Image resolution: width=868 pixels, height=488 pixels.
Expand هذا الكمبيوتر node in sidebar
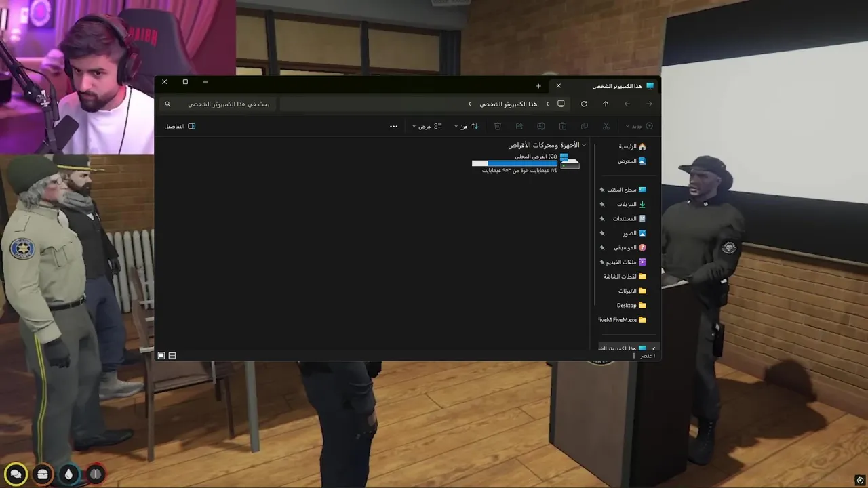pyautogui.click(x=654, y=348)
